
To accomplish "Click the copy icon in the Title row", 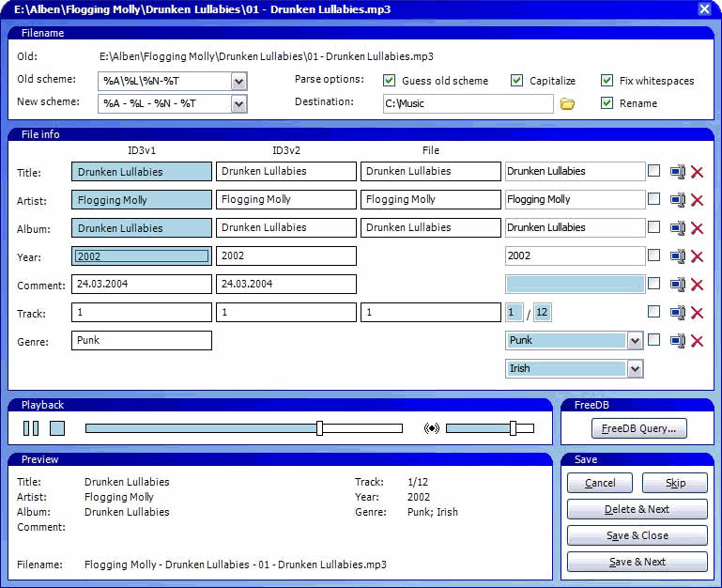I will tap(677, 172).
